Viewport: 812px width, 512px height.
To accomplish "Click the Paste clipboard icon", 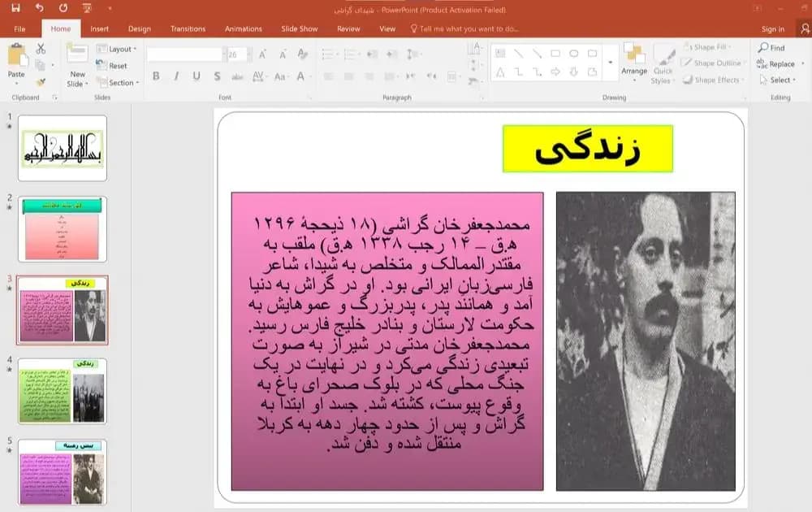I will click(17, 55).
